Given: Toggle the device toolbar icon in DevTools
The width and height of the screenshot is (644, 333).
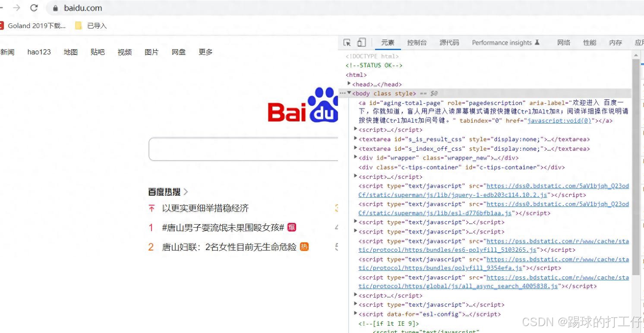Looking at the screenshot, I should [x=361, y=42].
